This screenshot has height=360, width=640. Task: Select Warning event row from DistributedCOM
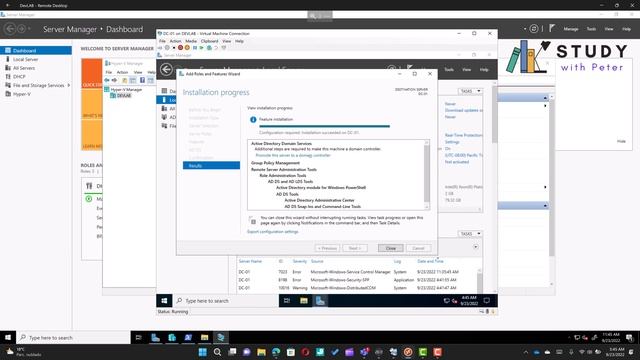point(357,288)
